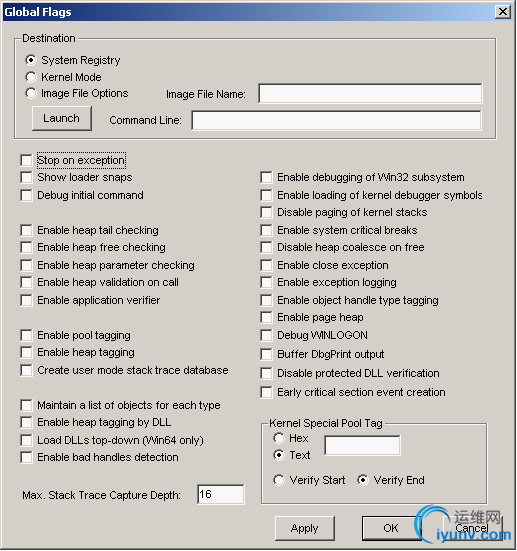Image resolution: width=517 pixels, height=551 pixels.
Task: Check Enable page heap
Action: (x=266, y=317)
